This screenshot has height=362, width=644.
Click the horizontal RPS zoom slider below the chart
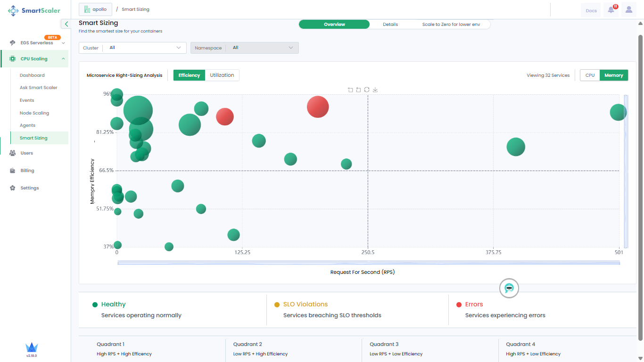(x=369, y=263)
